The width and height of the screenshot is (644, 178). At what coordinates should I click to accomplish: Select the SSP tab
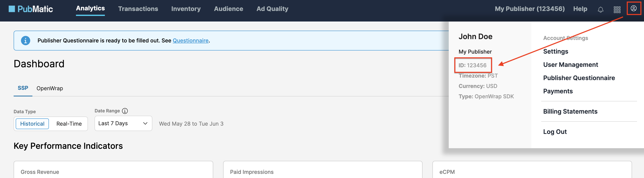(x=23, y=88)
